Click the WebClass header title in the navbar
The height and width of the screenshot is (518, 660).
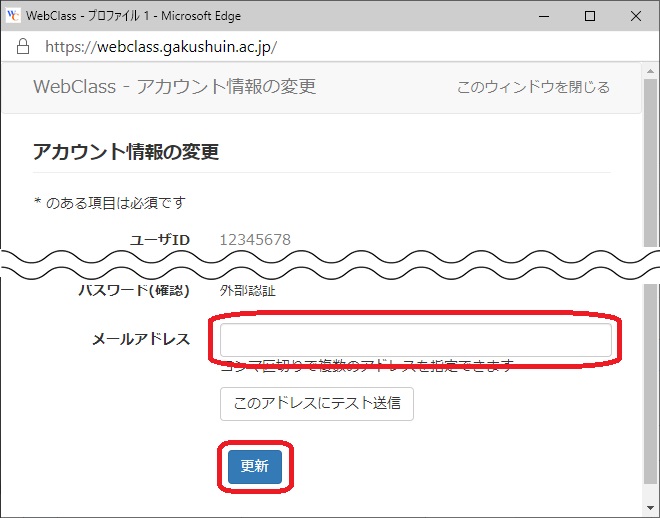tap(174, 87)
